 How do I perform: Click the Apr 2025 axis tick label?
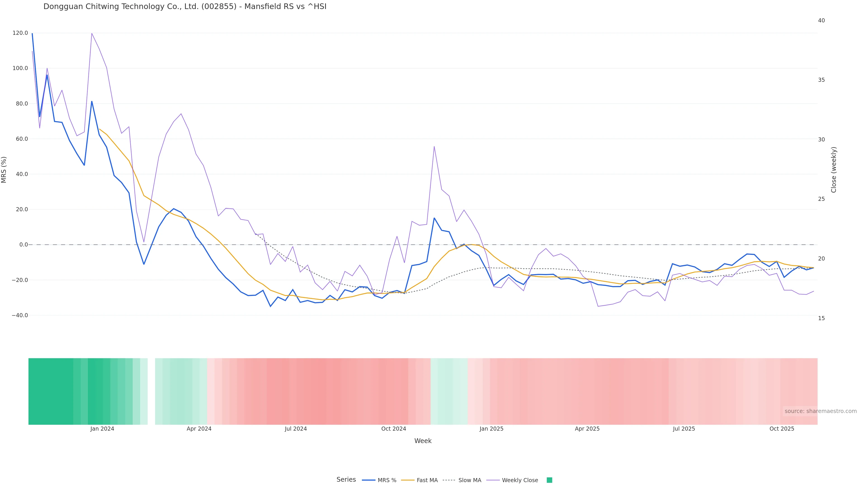click(x=587, y=429)
